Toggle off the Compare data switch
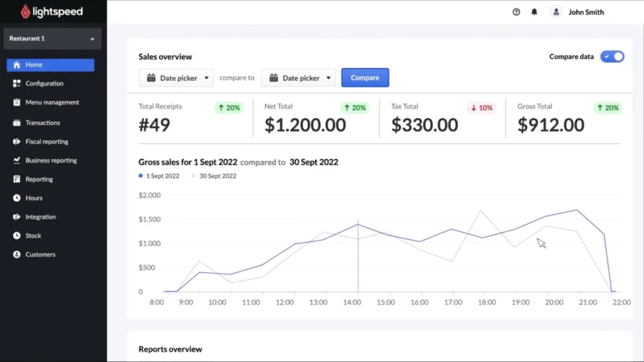This screenshot has height=362, width=644. [612, 57]
